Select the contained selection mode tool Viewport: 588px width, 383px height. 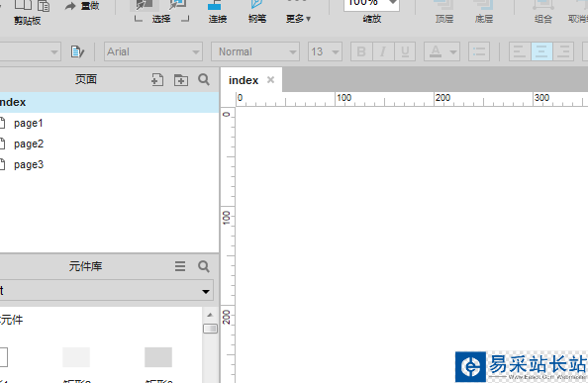(177, 5)
